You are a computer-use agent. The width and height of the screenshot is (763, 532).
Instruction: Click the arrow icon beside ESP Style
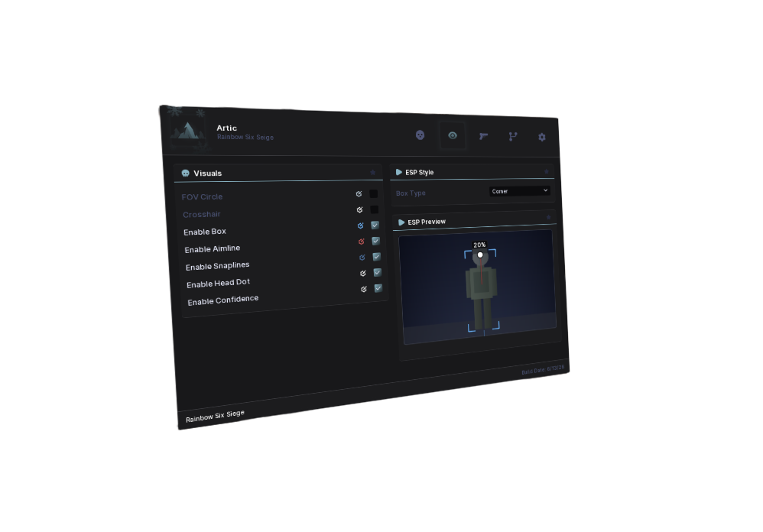(399, 172)
